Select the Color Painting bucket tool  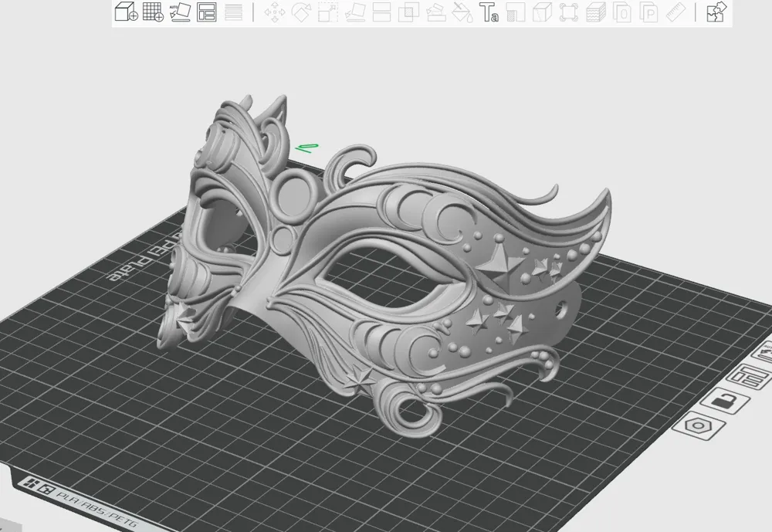(x=462, y=12)
